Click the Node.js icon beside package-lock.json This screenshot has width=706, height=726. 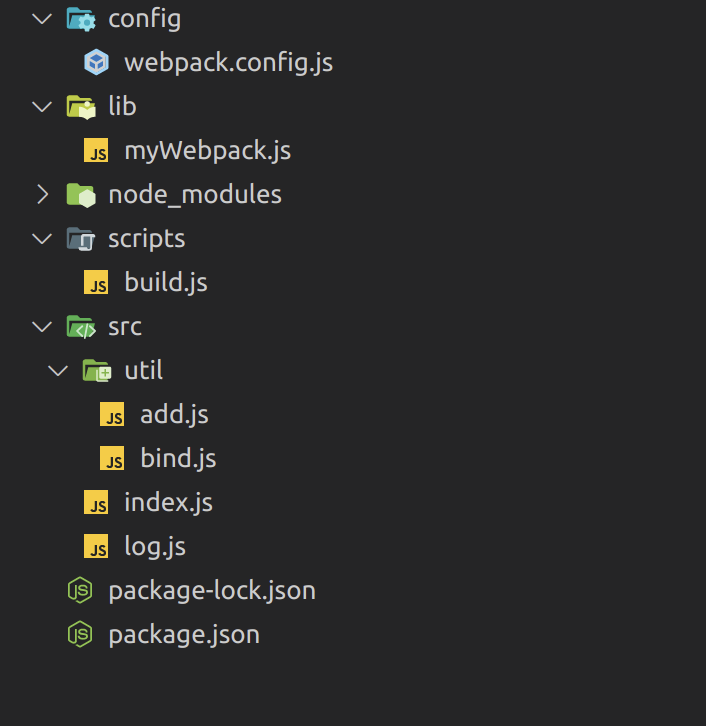[x=80, y=591]
